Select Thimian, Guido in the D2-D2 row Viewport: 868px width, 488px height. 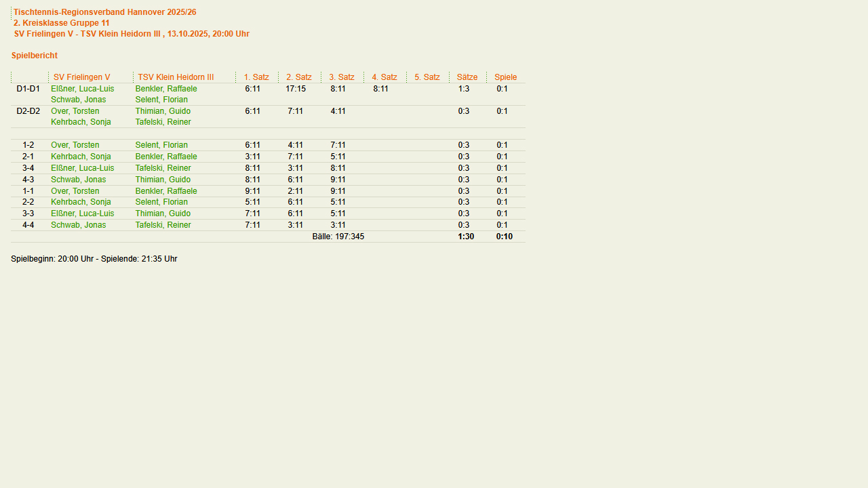coord(163,111)
